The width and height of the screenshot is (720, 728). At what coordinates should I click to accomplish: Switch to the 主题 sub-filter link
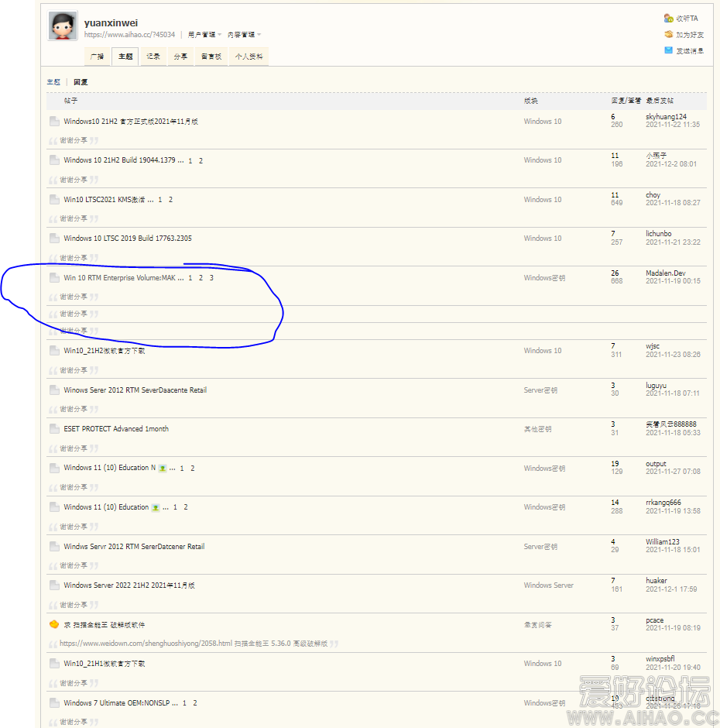[x=53, y=82]
